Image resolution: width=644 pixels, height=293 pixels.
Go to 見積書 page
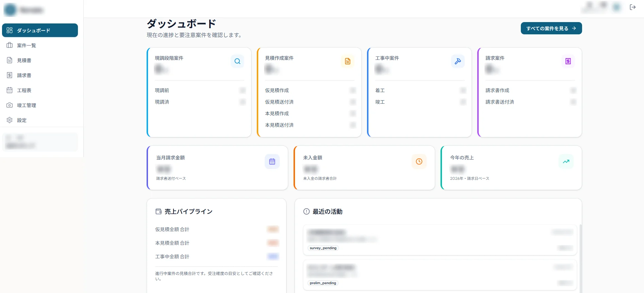[40, 60]
